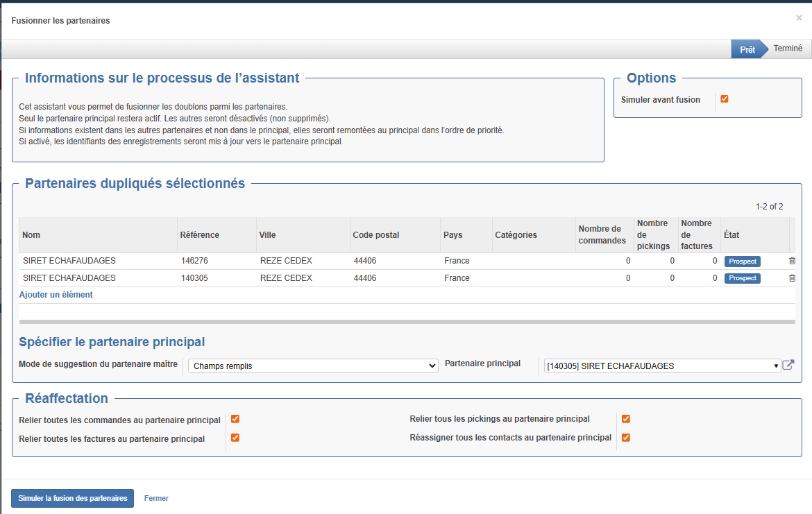
Task: Click reference cell 146276
Action: (x=195, y=261)
